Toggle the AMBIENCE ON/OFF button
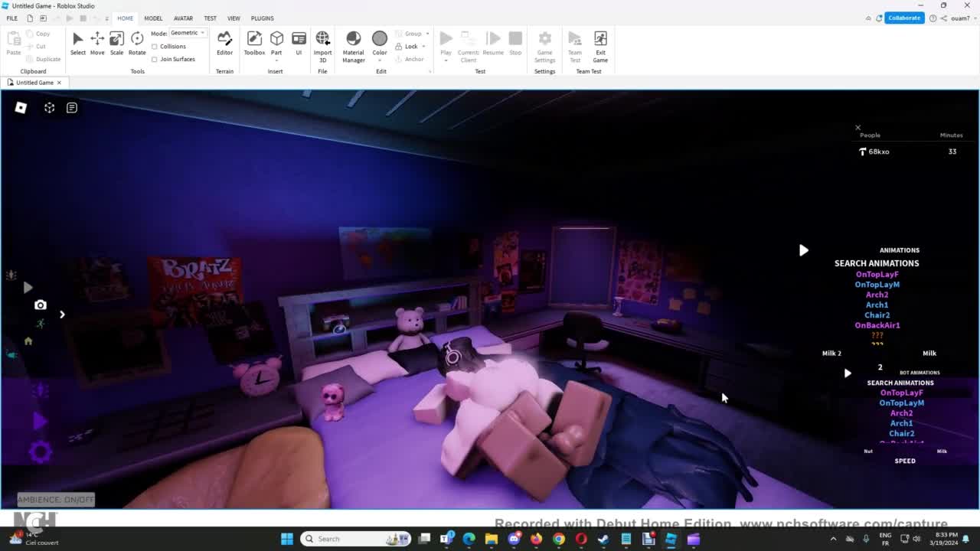 click(x=56, y=500)
